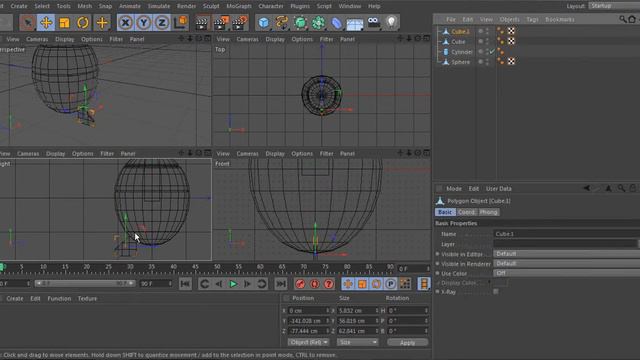Switch to the Coord. tab
Screen dimensions: 640x360
click(467, 212)
